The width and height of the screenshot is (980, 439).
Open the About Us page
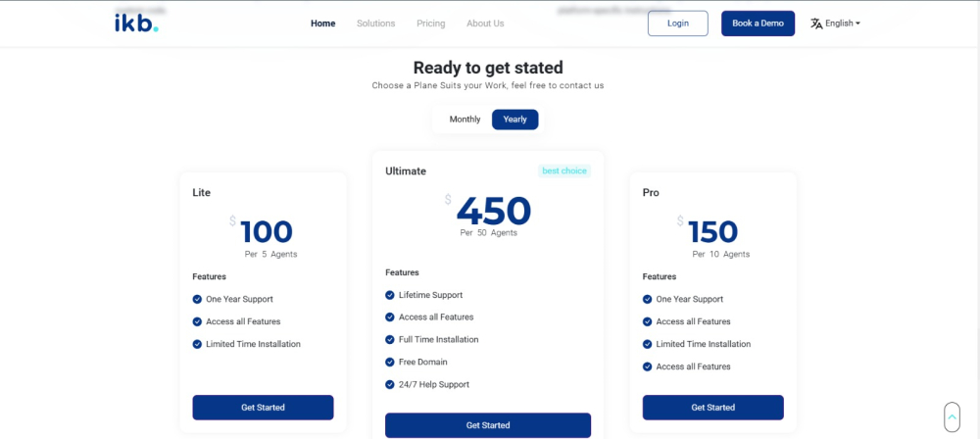(x=485, y=24)
